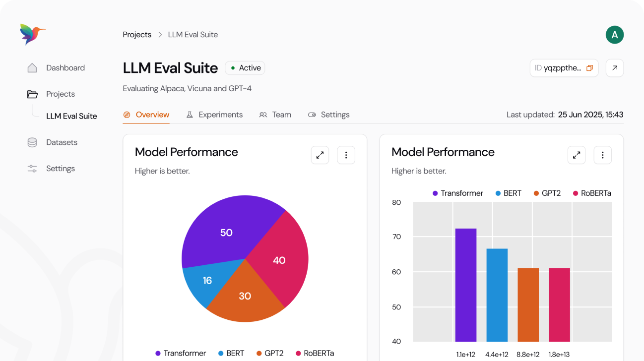
Task: Switch to the Team tab
Action: click(x=275, y=115)
